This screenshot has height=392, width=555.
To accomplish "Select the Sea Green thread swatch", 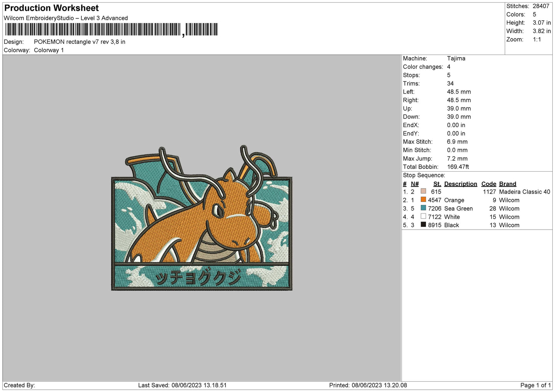I will pyautogui.click(x=423, y=208).
